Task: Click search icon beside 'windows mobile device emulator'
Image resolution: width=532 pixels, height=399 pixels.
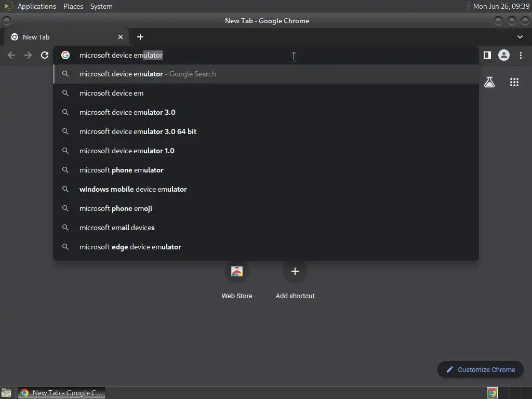Action: tap(65, 189)
